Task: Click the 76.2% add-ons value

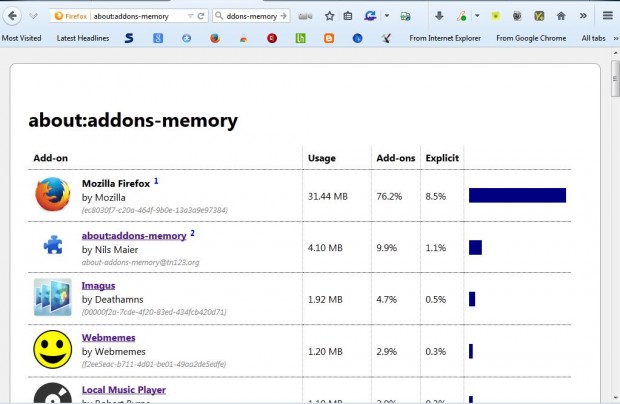Action: tap(389, 196)
